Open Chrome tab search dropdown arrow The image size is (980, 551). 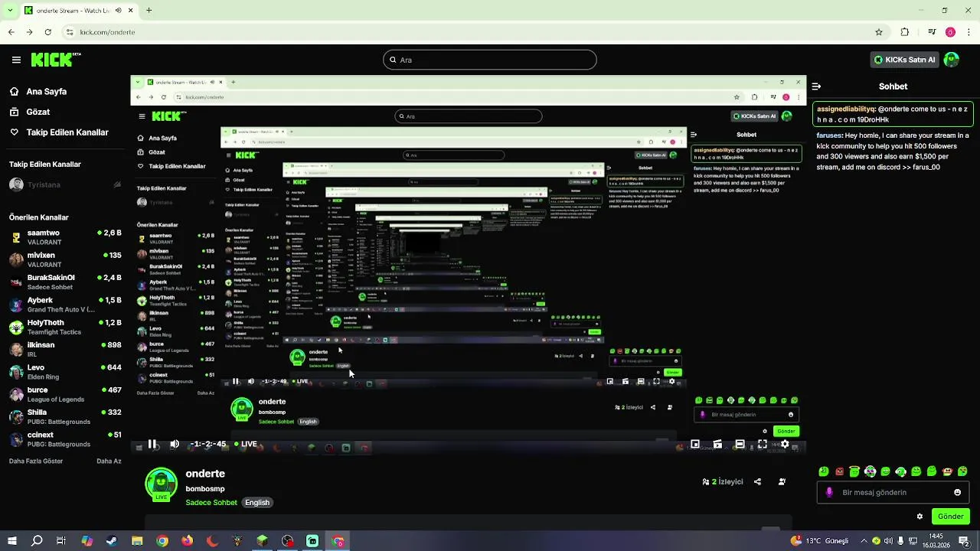click(11, 11)
